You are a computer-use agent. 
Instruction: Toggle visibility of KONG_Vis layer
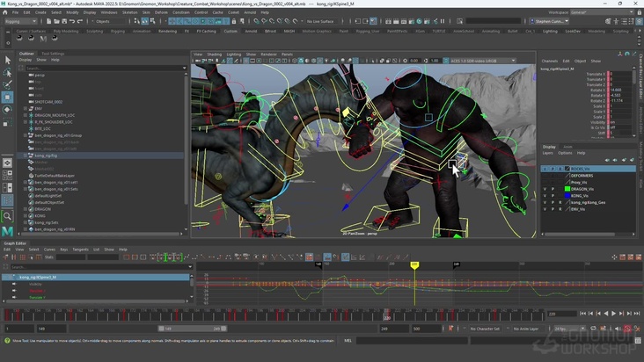click(x=545, y=195)
